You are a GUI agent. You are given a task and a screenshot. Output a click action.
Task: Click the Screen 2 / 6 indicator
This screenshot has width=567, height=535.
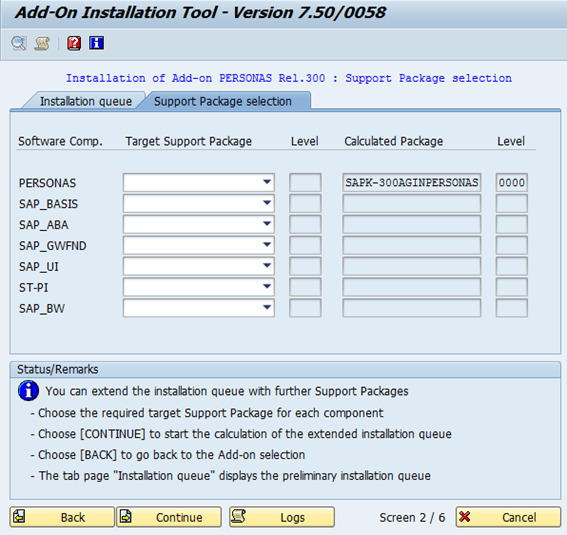412,518
